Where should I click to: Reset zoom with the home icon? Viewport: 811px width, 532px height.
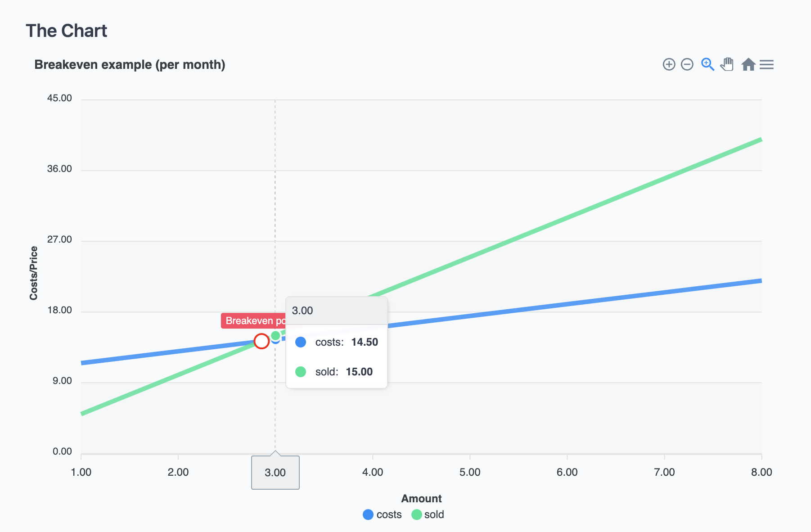[748, 65]
